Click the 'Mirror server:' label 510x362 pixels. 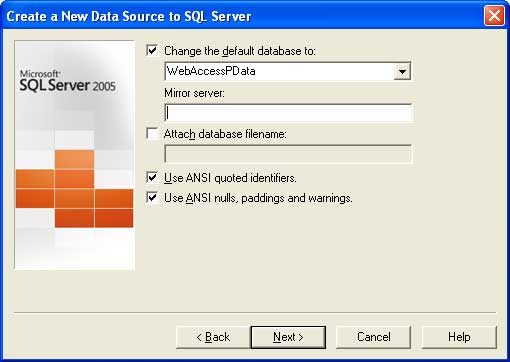tap(195, 93)
